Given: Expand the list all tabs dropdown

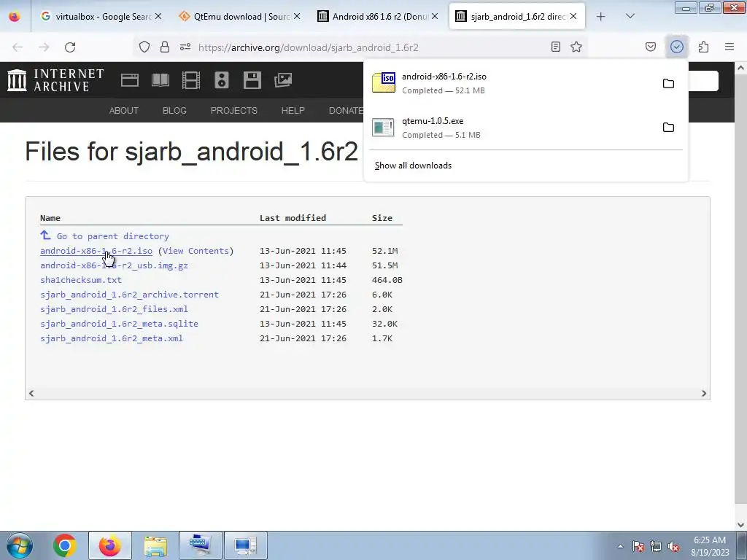Looking at the screenshot, I should [x=630, y=16].
